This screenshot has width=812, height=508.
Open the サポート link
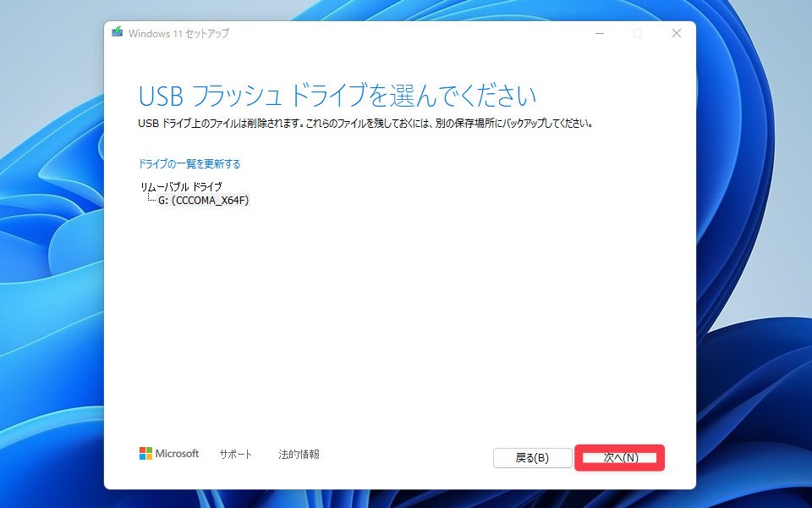tap(236, 454)
